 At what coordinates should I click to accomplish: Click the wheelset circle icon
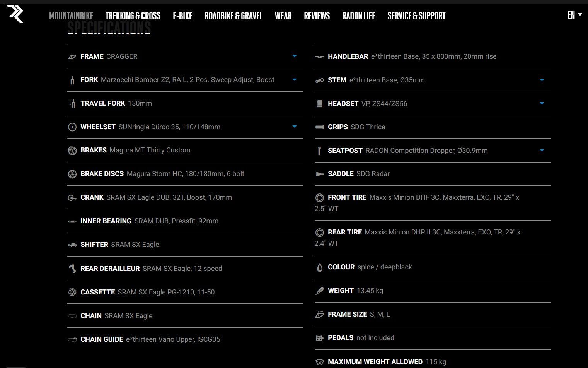72,127
